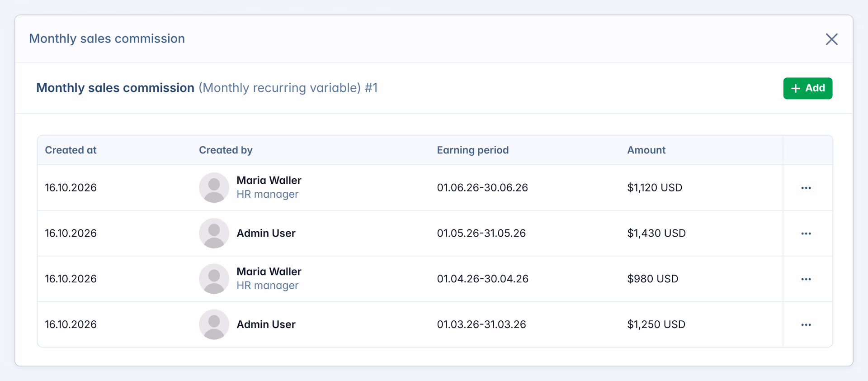Close the Monthly sales commission dialog

(831, 39)
